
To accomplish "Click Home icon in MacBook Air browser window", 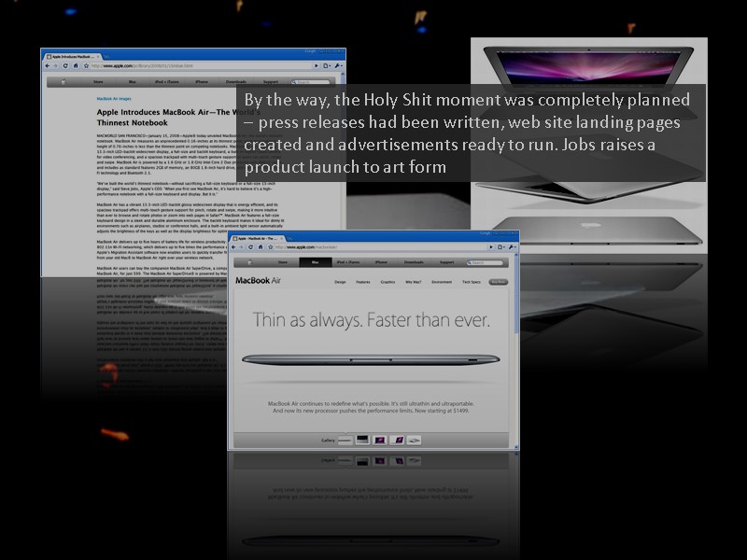I will [x=261, y=247].
